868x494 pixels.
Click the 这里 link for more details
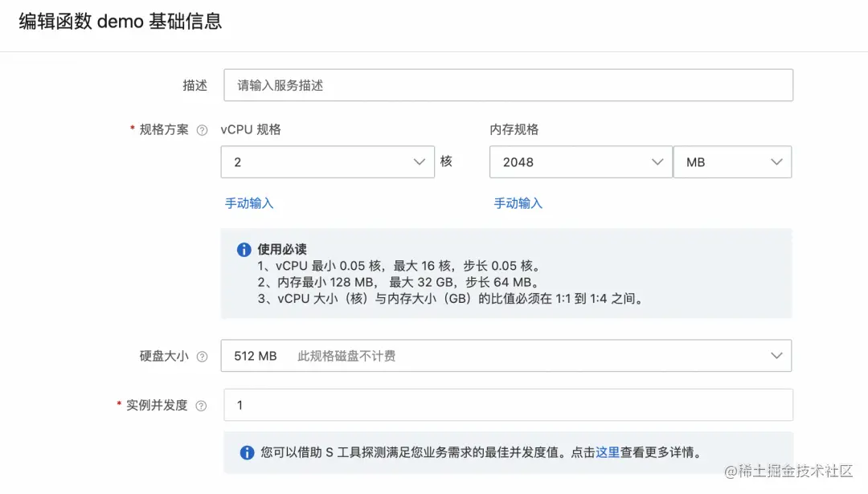[608, 452]
